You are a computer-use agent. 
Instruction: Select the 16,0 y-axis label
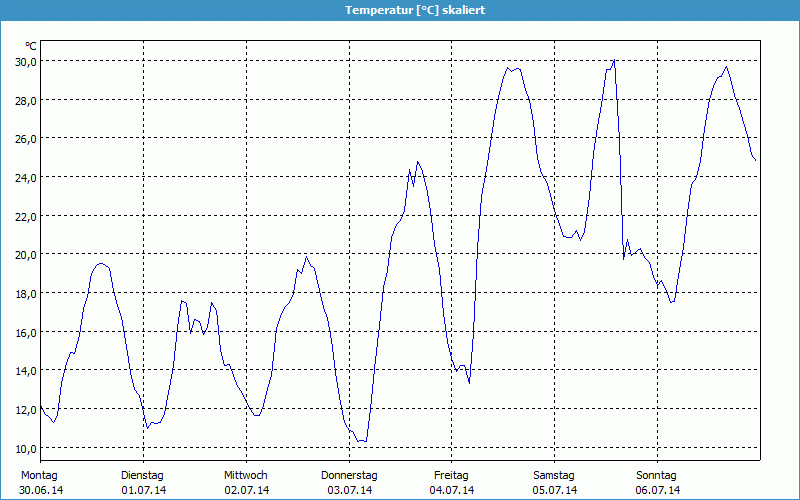click(25, 332)
